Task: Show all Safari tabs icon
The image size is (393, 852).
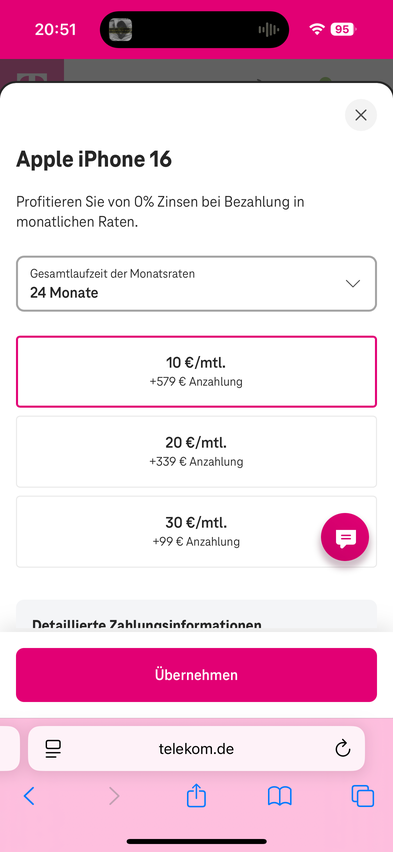Action: [363, 796]
